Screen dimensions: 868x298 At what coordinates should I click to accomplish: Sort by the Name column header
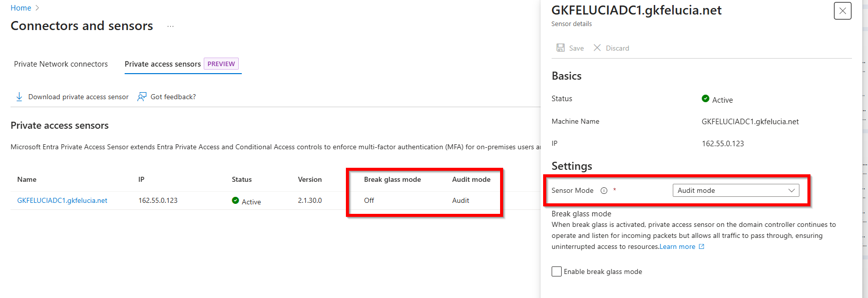click(x=27, y=179)
